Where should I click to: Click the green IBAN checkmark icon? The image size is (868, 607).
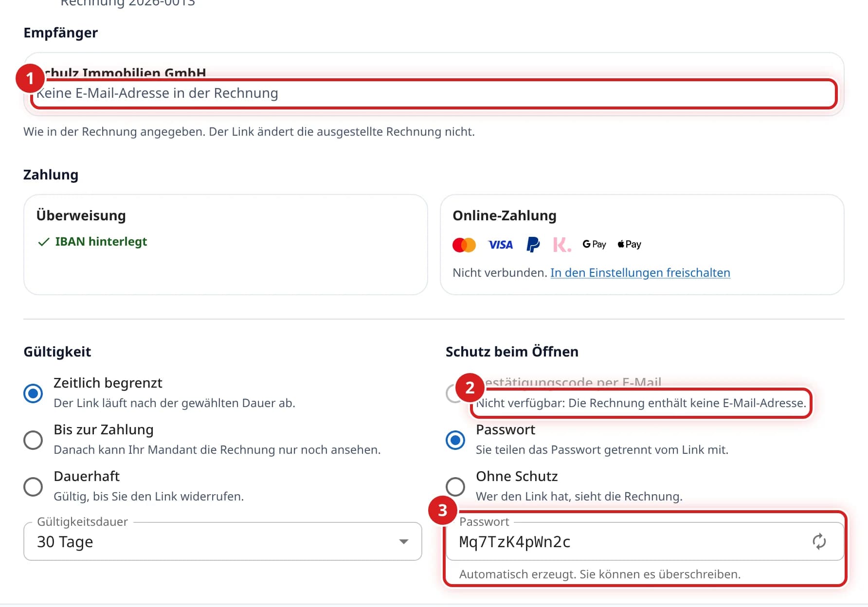pyautogui.click(x=43, y=242)
